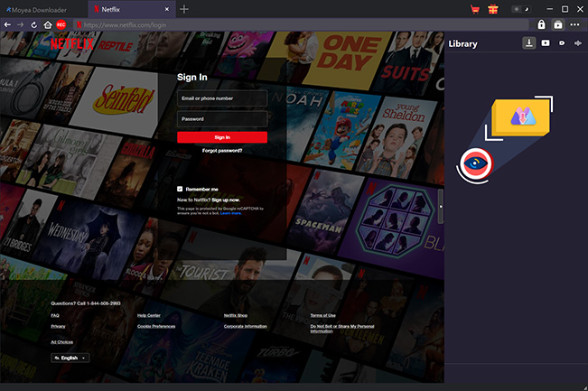Uncheck the Remember me checkbox

180,189
